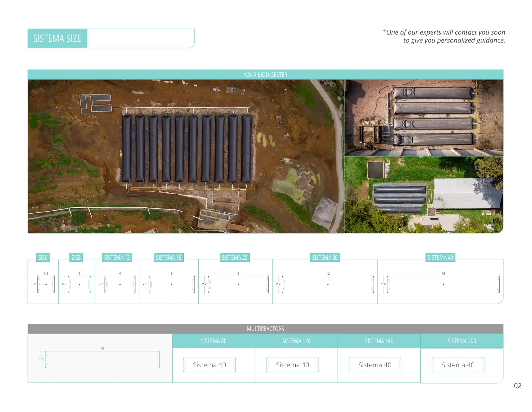Click the 3 meter long reactor diagram
The image size is (532, 412).
pos(79,284)
